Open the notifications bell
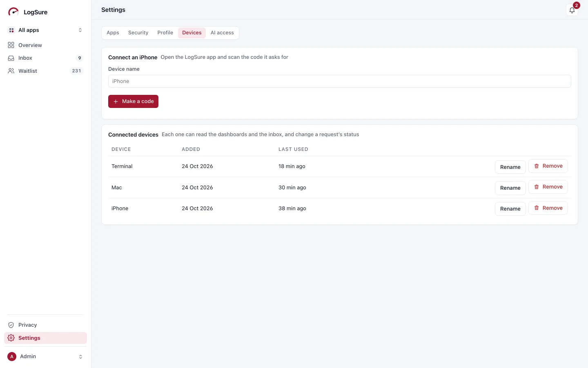588x368 pixels. tap(572, 10)
